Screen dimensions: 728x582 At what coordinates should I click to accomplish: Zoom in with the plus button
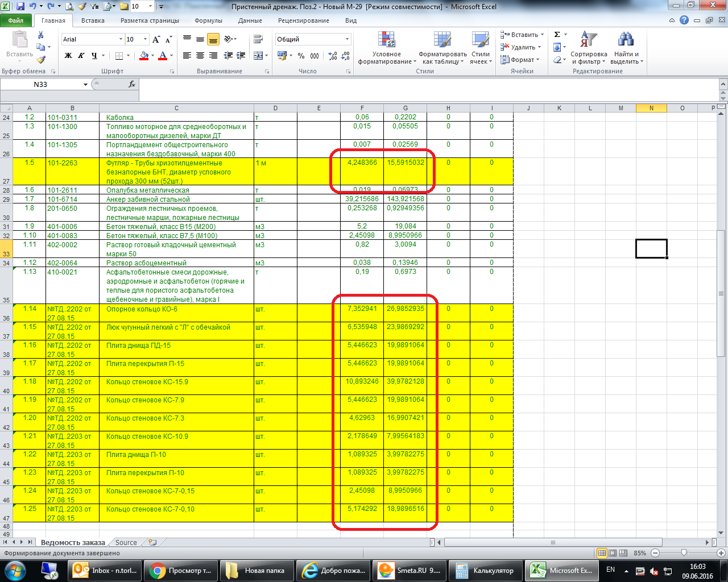(721, 553)
